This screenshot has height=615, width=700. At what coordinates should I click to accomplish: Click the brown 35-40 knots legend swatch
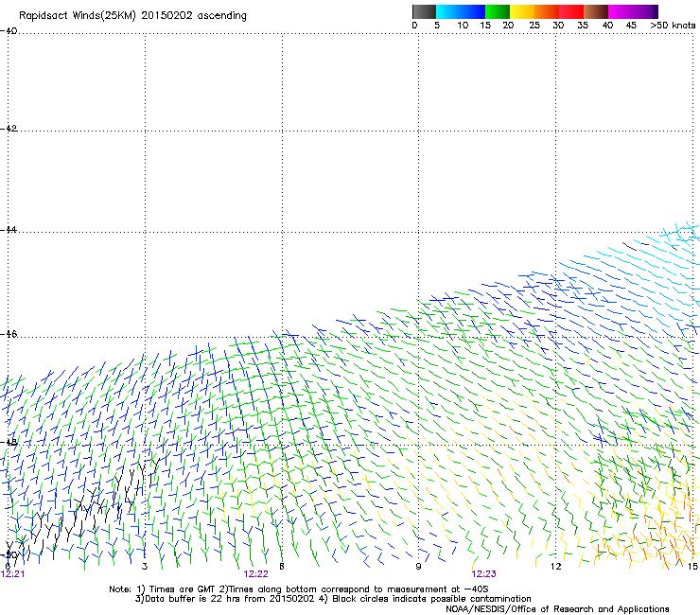[596, 11]
